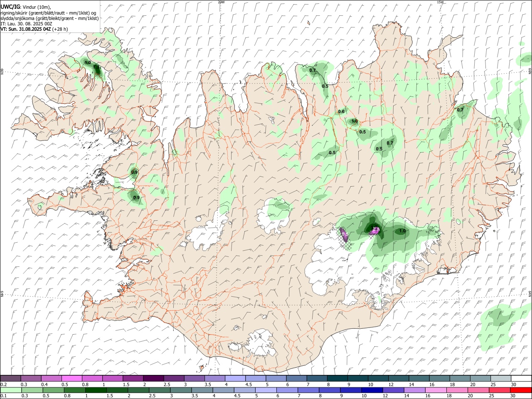Click the "1.0" value over the Westfjords

(87, 62)
